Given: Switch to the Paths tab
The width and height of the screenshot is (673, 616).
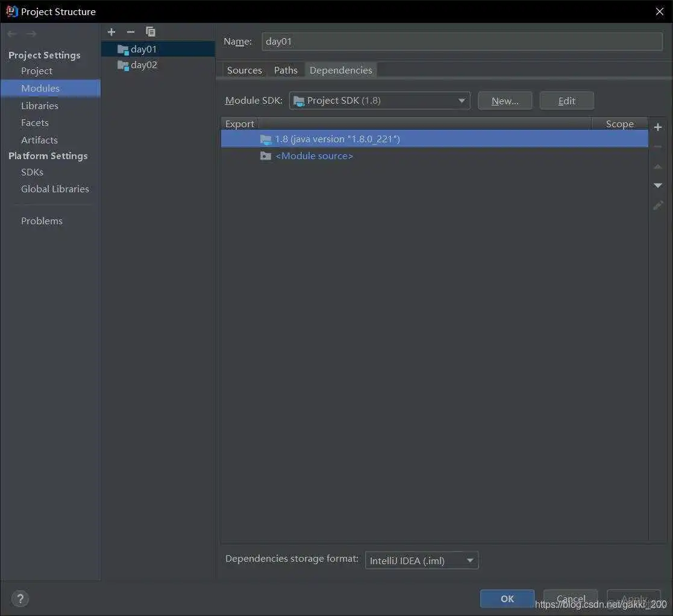Looking at the screenshot, I should pyautogui.click(x=286, y=70).
